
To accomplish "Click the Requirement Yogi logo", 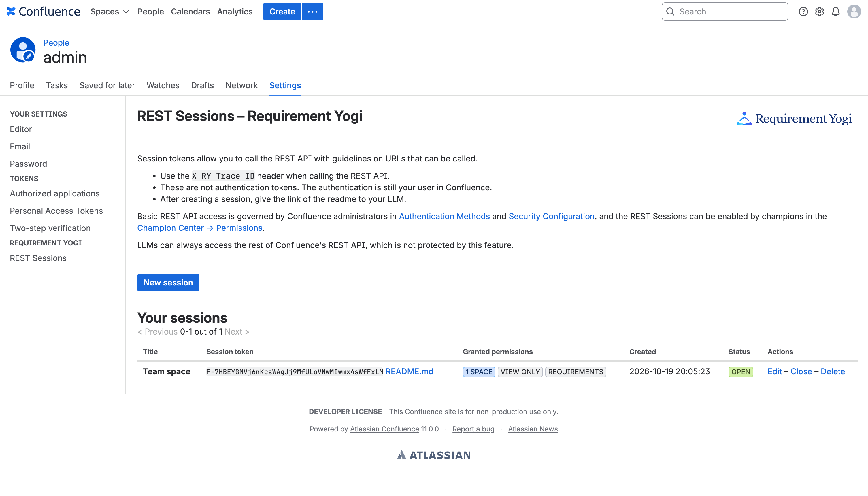I will (x=794, y=119).
